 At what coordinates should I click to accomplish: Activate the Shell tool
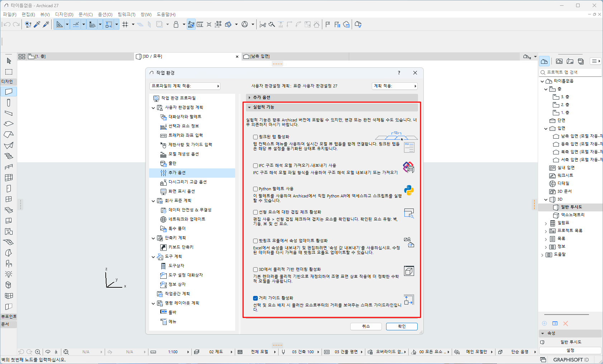coord(9,145)
